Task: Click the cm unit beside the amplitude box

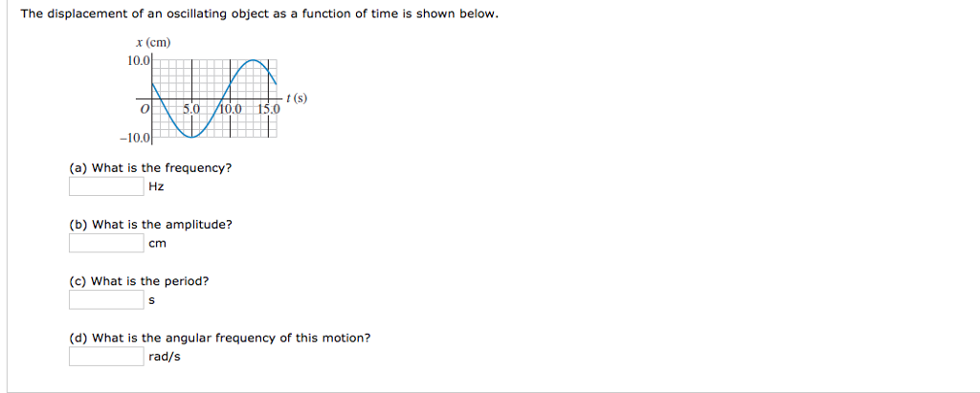Action: pyautogui.click(x=157, y=243)
